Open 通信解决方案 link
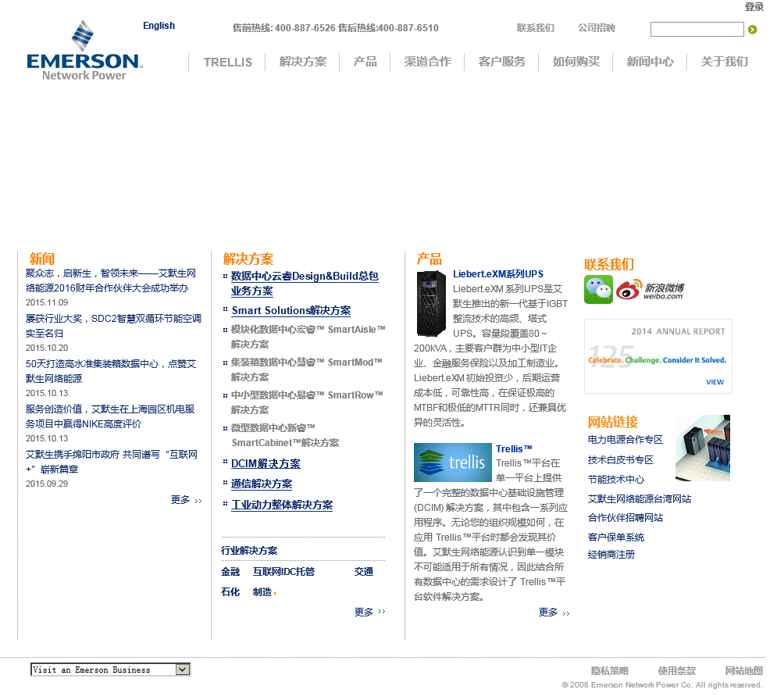This screenshot has width=770, height=700. (x=262, y=484)
